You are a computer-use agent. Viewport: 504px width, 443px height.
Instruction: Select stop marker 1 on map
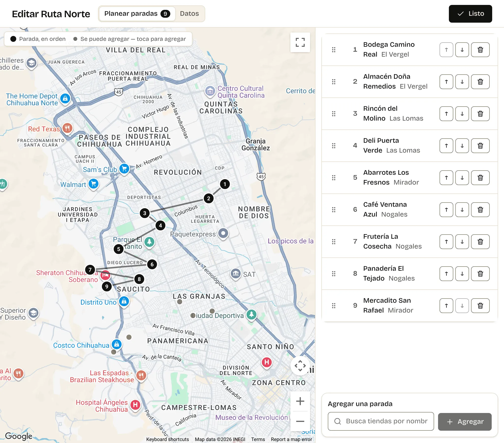pyautogui.click(x=224, y=184)
